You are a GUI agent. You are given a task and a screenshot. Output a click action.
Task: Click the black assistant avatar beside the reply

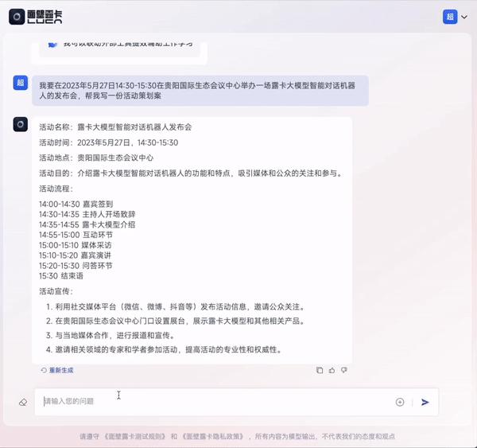tap(21, 124)
